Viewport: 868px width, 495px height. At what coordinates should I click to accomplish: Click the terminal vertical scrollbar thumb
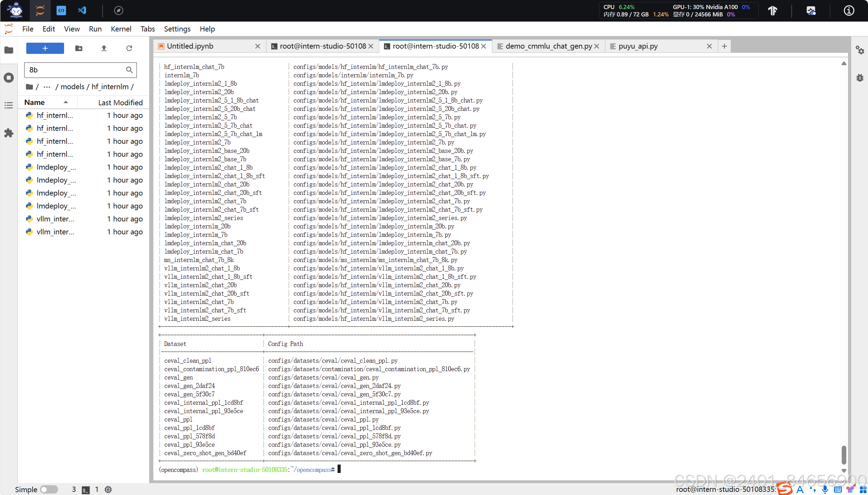[844, 454]
